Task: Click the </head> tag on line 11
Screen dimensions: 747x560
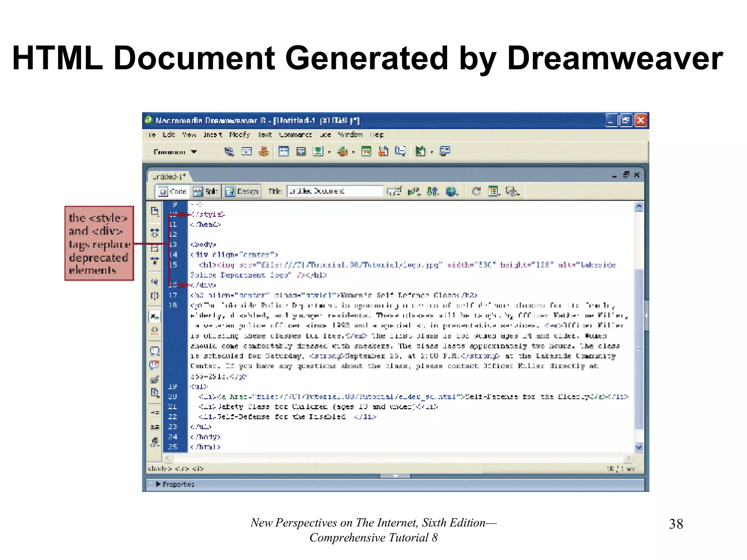Action: [205, 224]
